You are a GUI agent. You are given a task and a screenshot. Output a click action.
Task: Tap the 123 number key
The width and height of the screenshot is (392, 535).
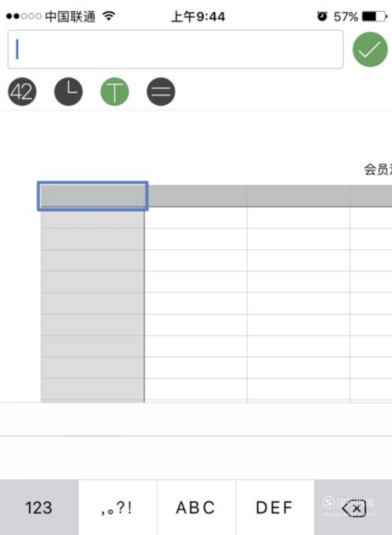[39, 507]
